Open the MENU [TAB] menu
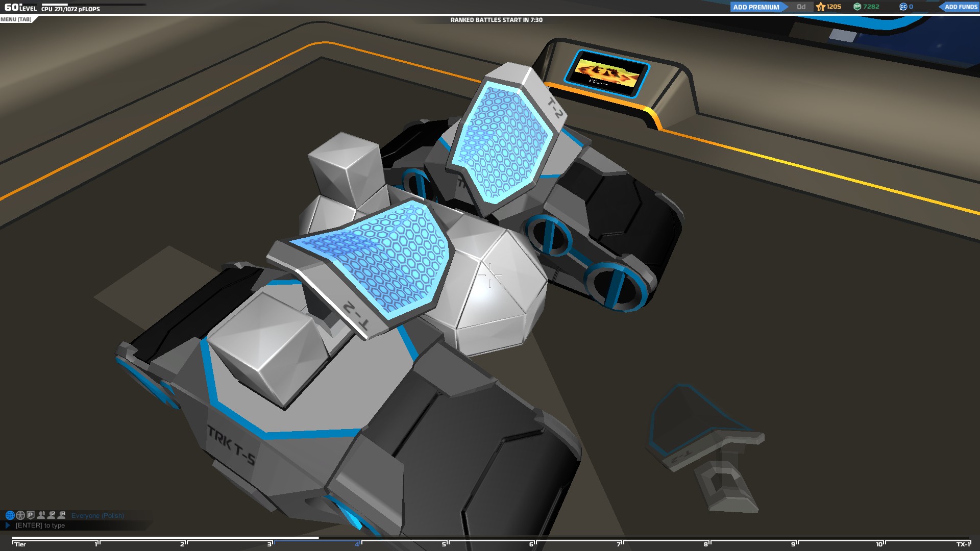Screen dimensions: 980x551 click(x=16, y=19)
